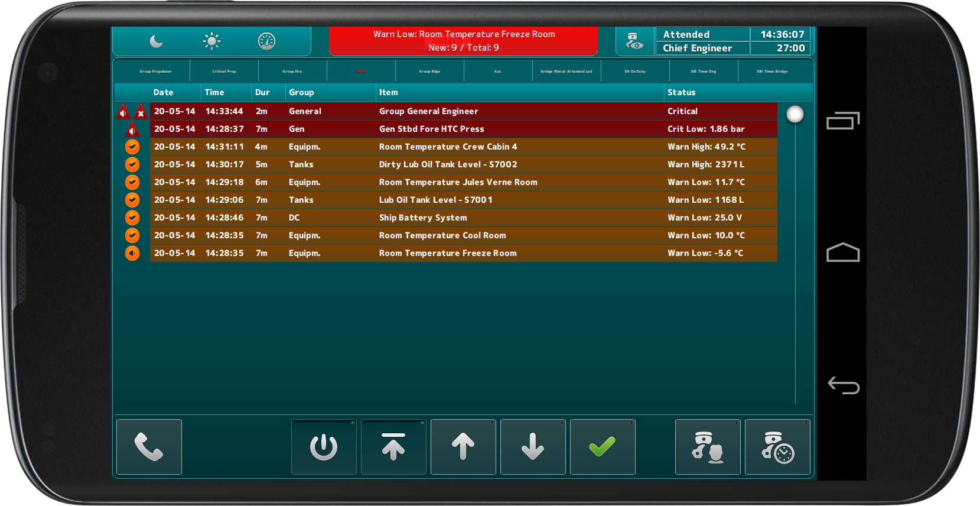Move down one alarm with down arrow
This screenshot has height=506, width=980.
click(533, 447)
